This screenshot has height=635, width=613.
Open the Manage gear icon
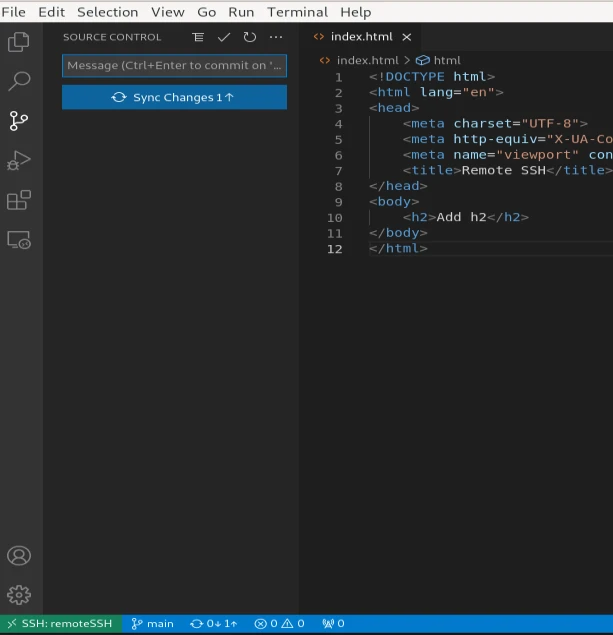pyautogui.click(x=19, y=595)
